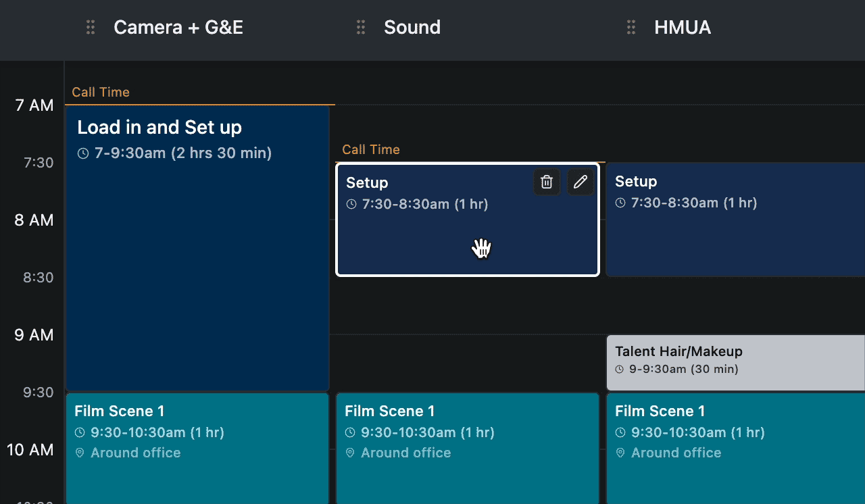Click Call Time marker above Camera column

101,93
